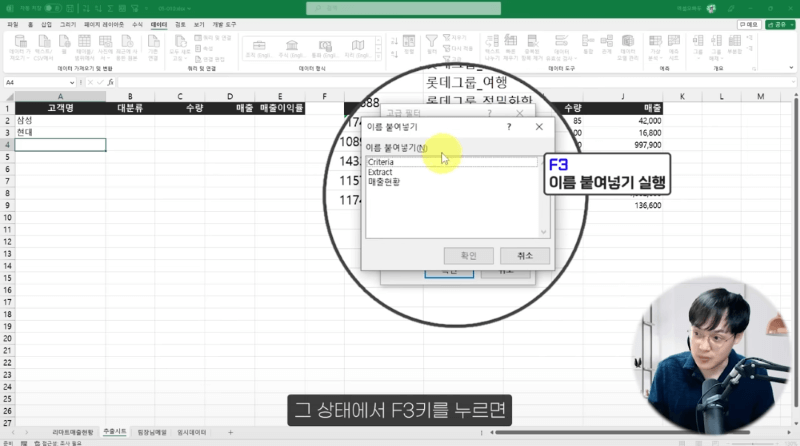This screenshot has height=446, width=800.
Task: Click the From Text/CSV import icon
Action: 44,47
